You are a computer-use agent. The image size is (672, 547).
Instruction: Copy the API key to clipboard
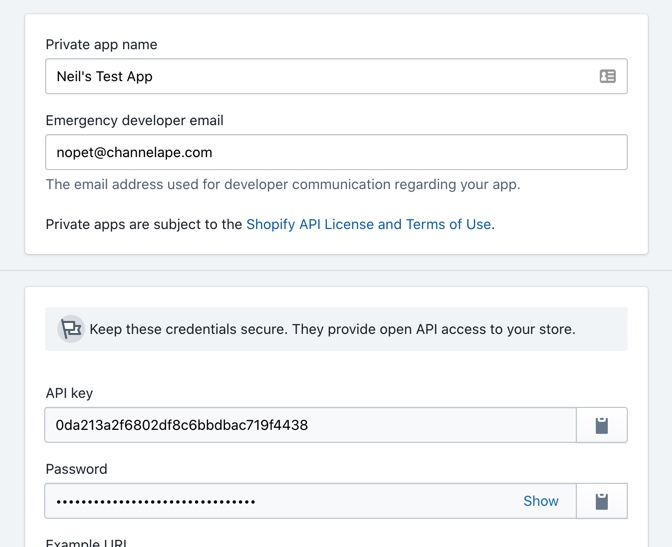(x=602, y=425)
